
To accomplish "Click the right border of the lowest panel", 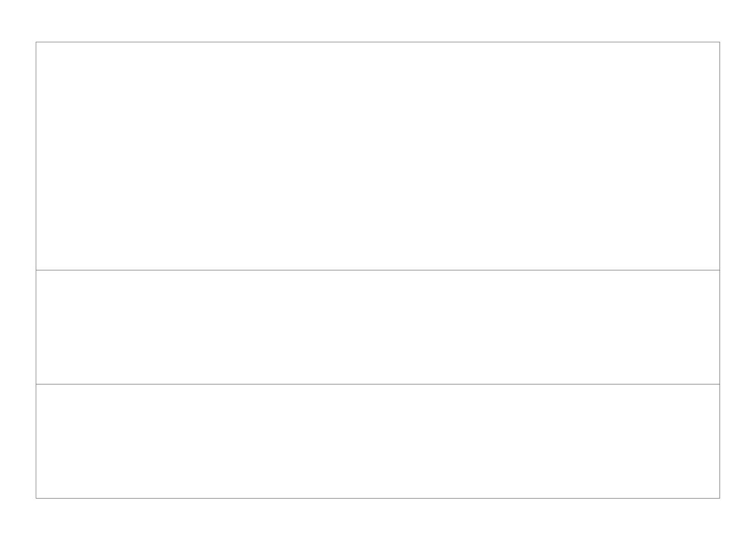I will pos(720,441).
